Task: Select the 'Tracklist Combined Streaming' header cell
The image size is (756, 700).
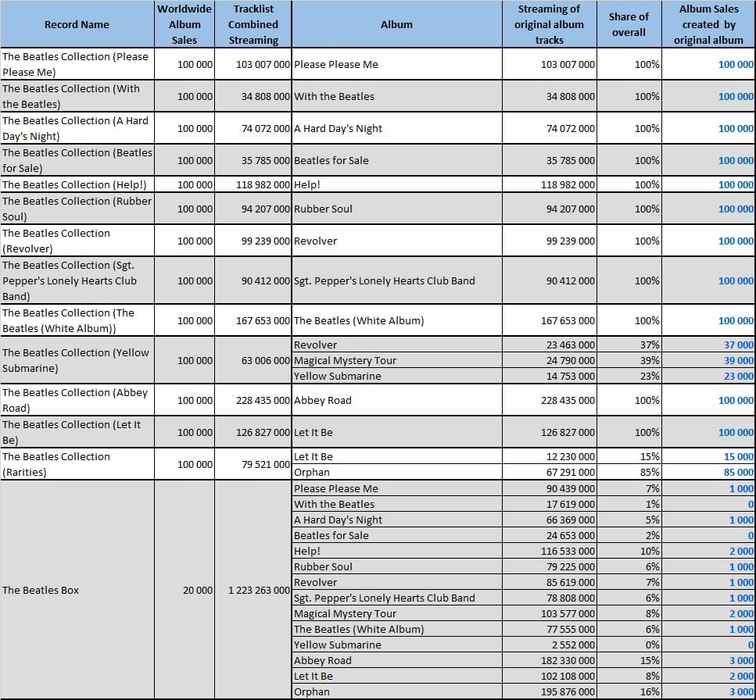Action: click(x=253, y=24)
